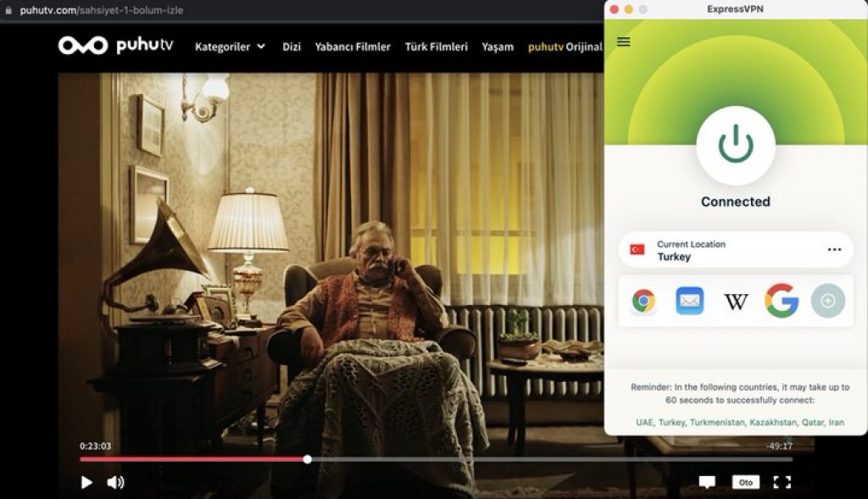Change video quality with Oto button
The width and height of the screenshot is (868, 499).
pos(746,482)
